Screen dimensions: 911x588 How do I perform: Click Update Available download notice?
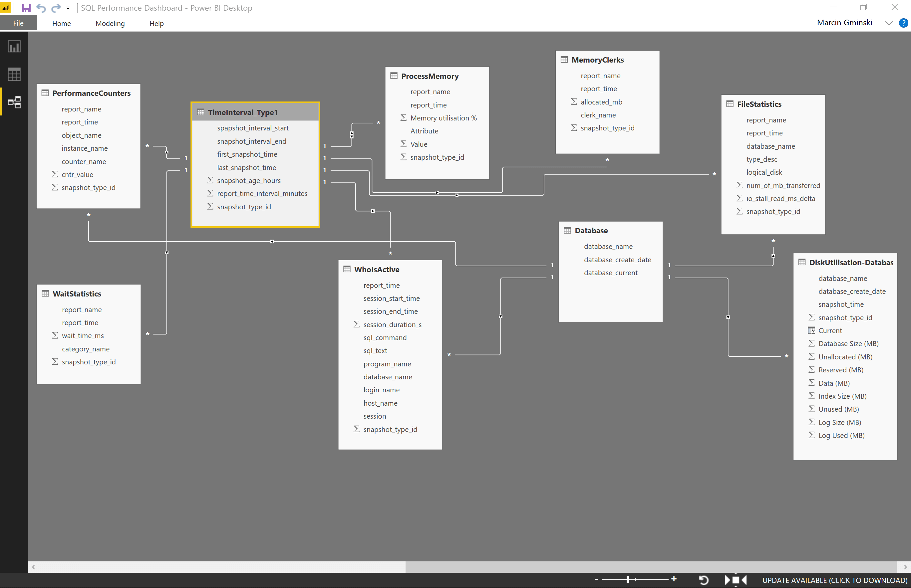[x=835, y=580]
